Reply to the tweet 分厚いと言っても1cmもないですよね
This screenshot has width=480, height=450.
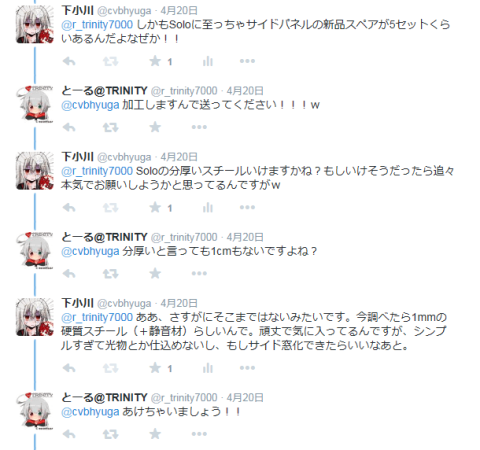click(x=69, y=274)
